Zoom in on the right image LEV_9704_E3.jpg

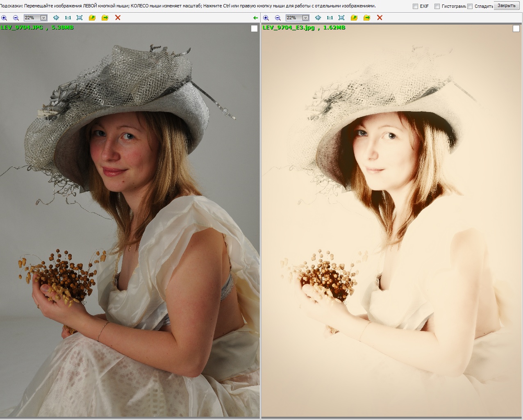[266, 18]
